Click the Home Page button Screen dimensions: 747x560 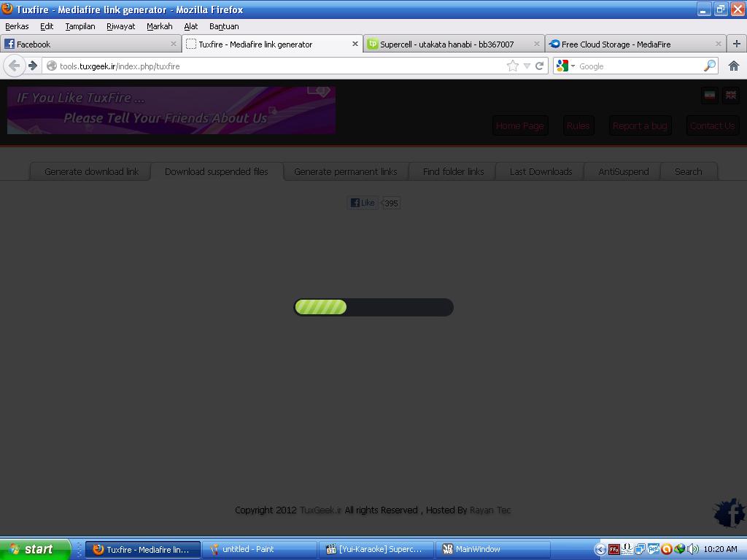point(519,125)
